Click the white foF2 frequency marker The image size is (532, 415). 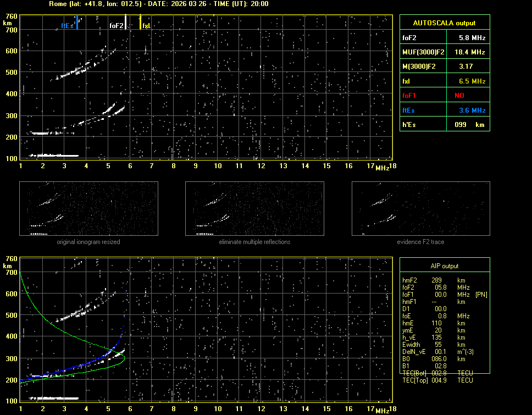tap(126, 23)
